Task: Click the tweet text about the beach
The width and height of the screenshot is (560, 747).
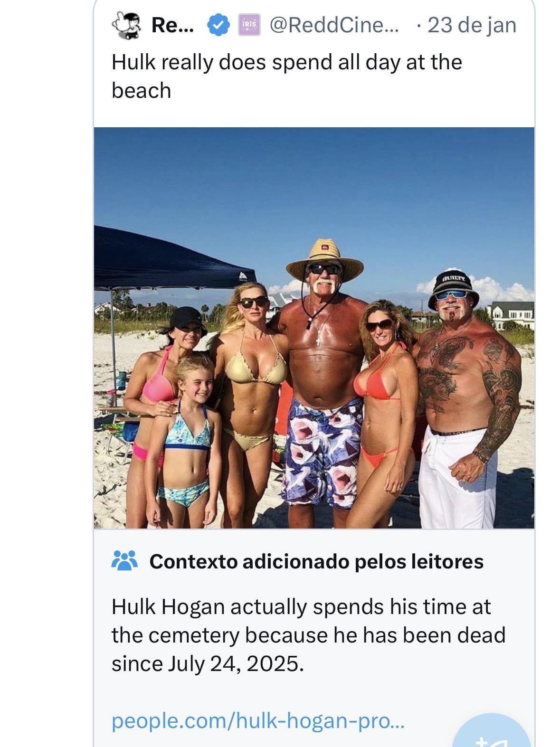Action: [x=286, y=76]
